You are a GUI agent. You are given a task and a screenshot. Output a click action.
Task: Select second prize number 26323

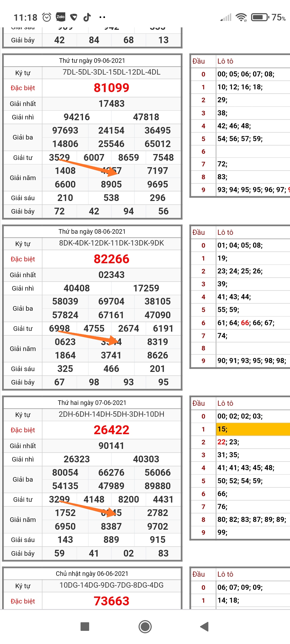pyautogui.click(x=77, y=459)
